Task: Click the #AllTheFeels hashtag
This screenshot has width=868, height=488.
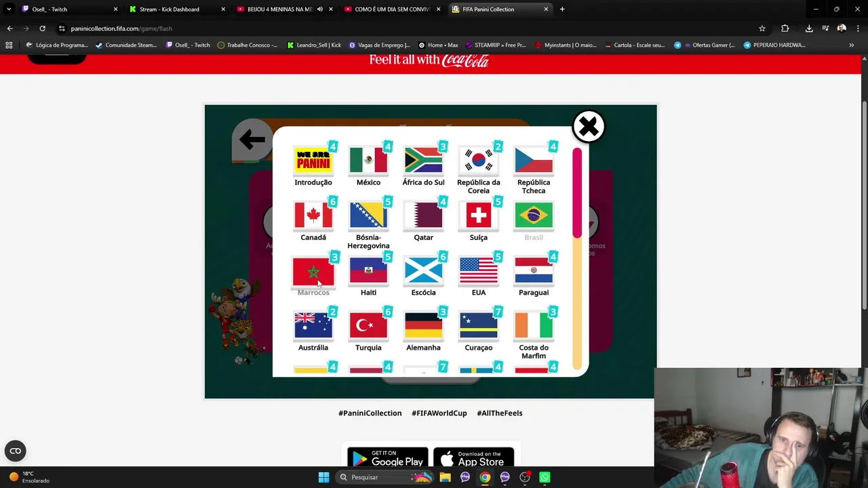Action: pyautogui.click(x=500, y=413)
